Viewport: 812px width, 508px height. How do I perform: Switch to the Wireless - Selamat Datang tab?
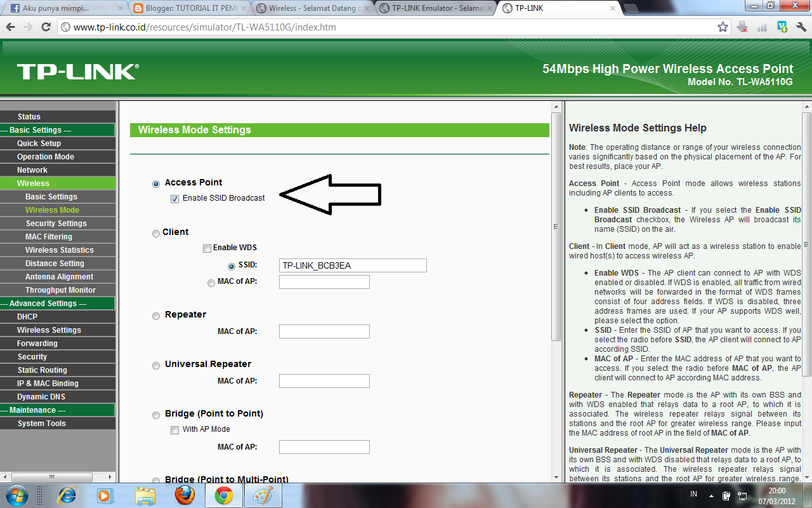[312, 8]
